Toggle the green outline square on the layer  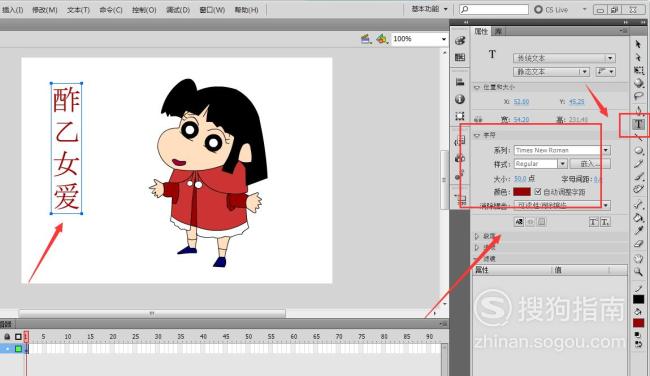point(18,349)
